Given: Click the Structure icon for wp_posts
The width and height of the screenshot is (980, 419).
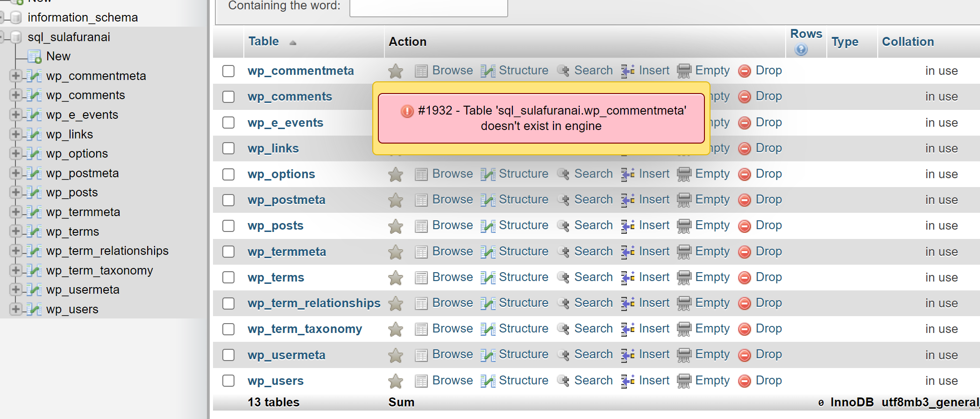Looking at the screenshot, I should click(x=488, y=226).
